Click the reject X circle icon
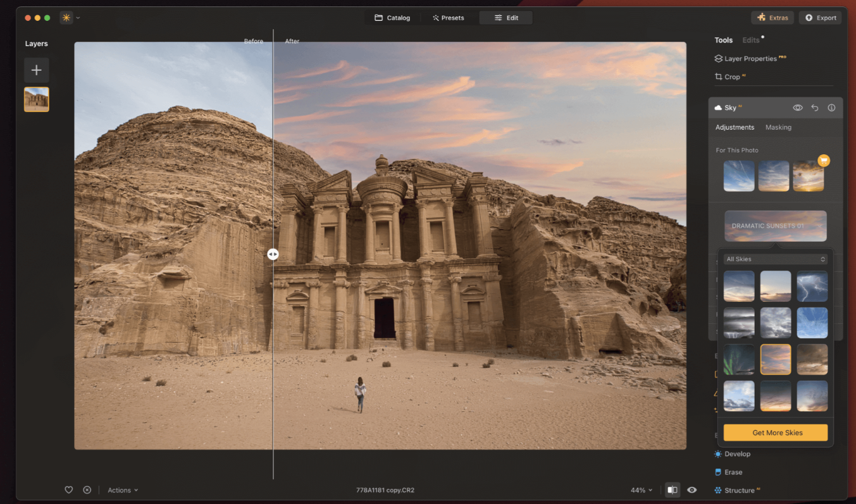 [x=87, y=490]
